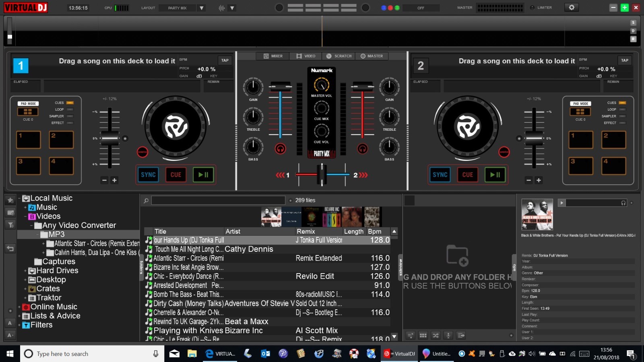Expand the Desktop tree node

[25, 280]
